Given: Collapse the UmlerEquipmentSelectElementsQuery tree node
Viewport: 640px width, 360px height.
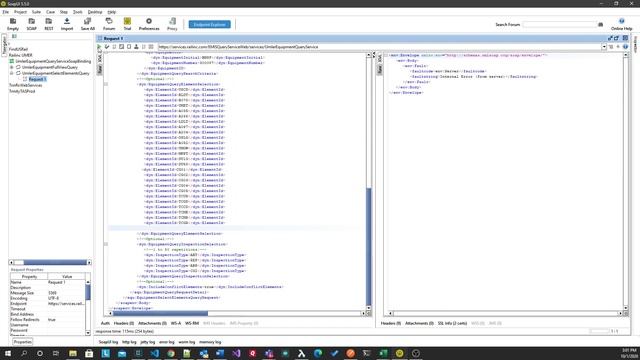Looking at the screenshot, I should [11, 73].
